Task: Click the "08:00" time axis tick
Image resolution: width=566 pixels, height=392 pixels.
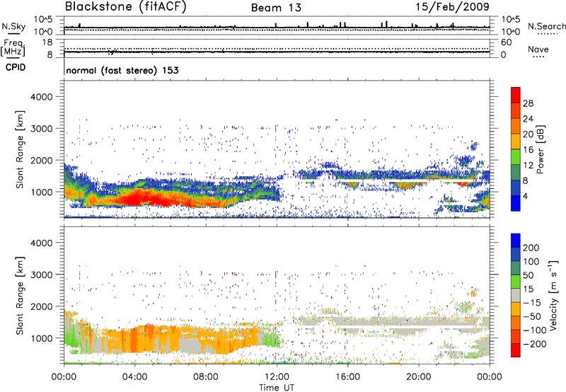Action: [x=206, y=377]
